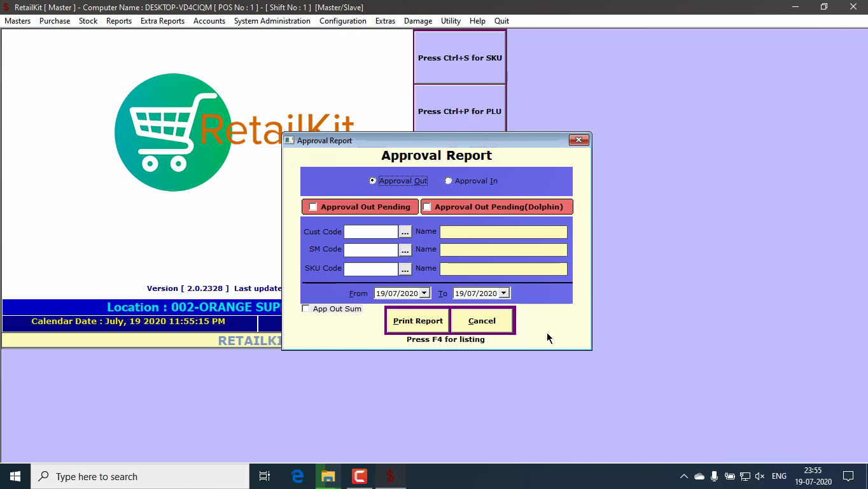Click the Cancel button
The width and height of the screenshot is (868, 489).
click(x=482, y=321)
